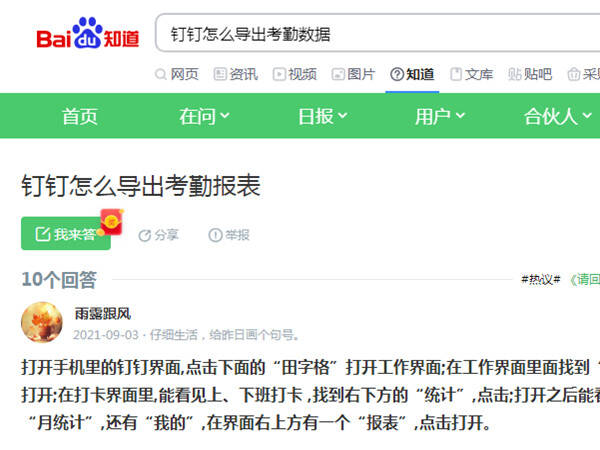The image size is (600, 450).
Task: Open the 文库 library tab
Action: [x=471, y=74]
